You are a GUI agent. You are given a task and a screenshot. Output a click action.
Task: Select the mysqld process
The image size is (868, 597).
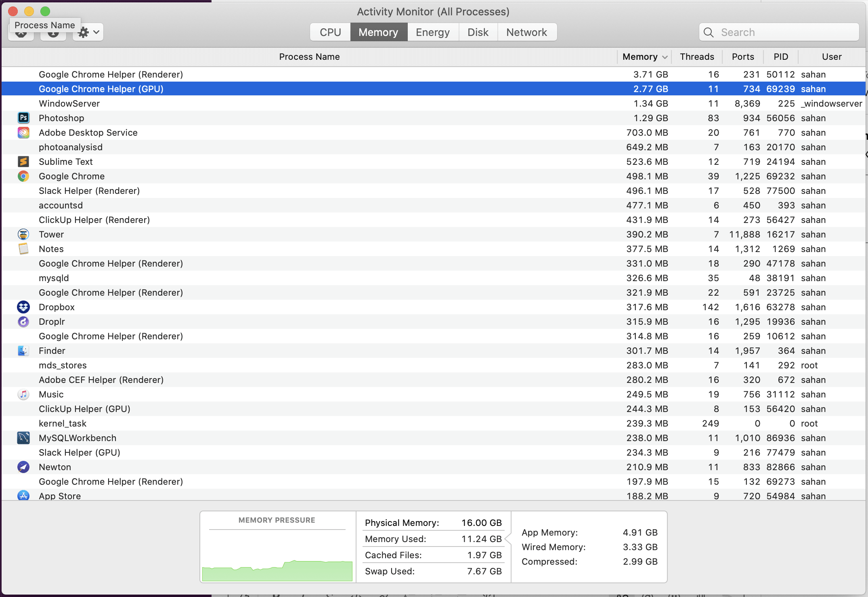click(434, 278)
